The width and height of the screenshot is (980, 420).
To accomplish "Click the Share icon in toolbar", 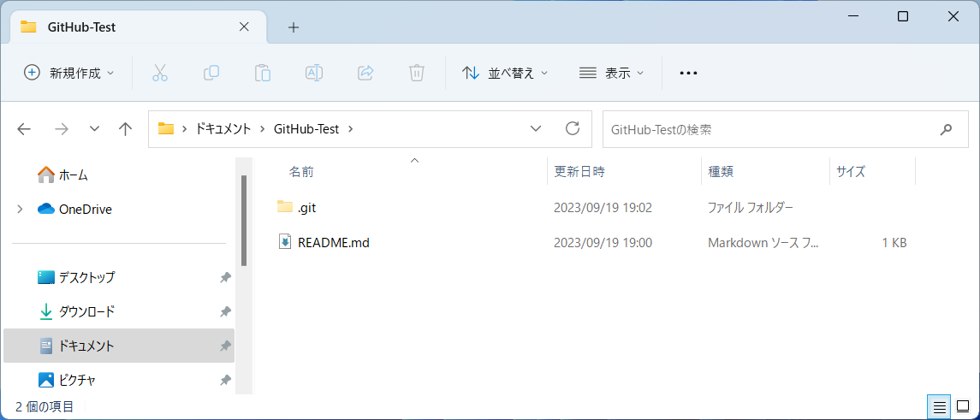I will coord(365,73).
